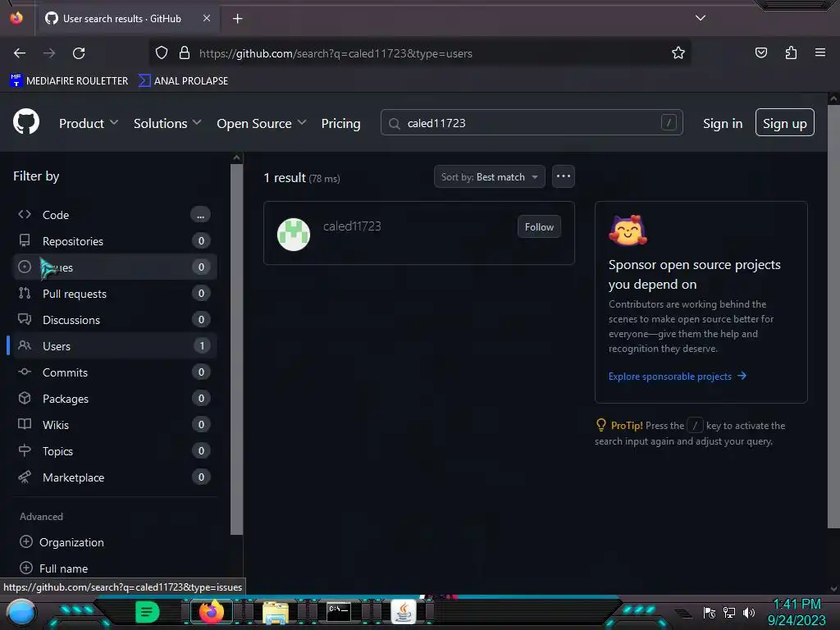
Task: Expand the Open Source menu
Action: point(262,123)
